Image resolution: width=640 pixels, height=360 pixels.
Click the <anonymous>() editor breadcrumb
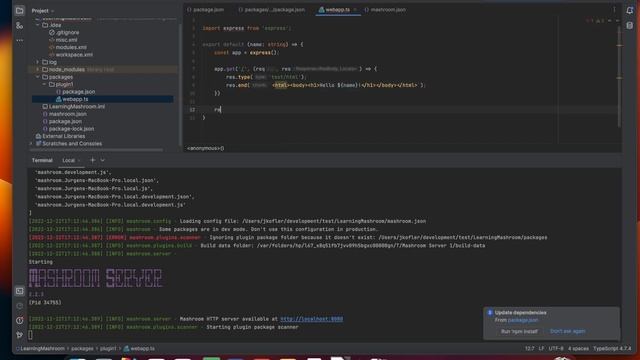pyautogui.click(x=205, y=148)
